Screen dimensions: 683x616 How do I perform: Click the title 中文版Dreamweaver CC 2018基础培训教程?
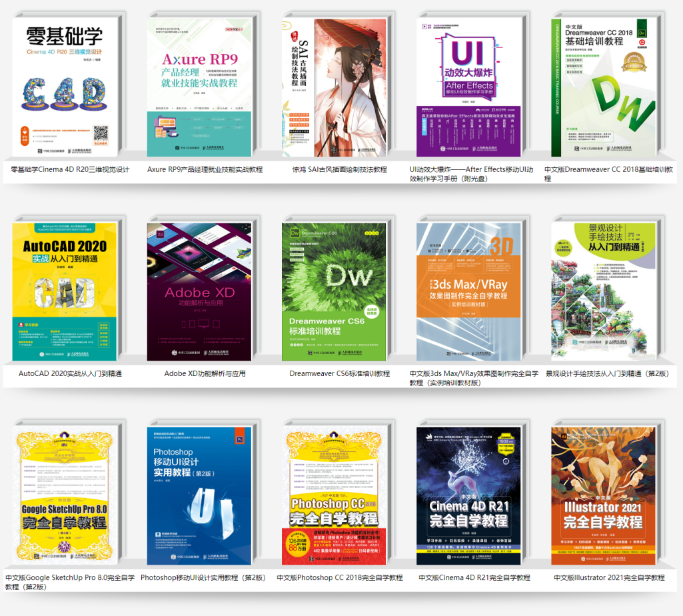click(x=608, y=174)
